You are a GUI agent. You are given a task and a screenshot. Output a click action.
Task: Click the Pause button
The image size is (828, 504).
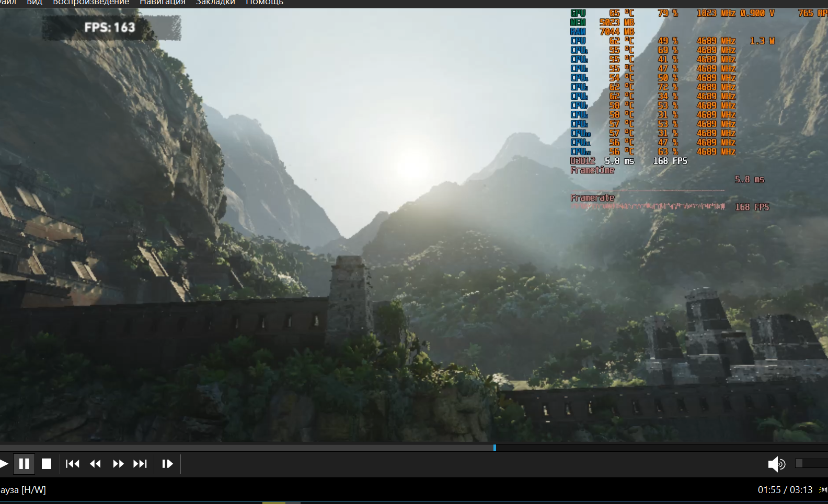point(24,464)
